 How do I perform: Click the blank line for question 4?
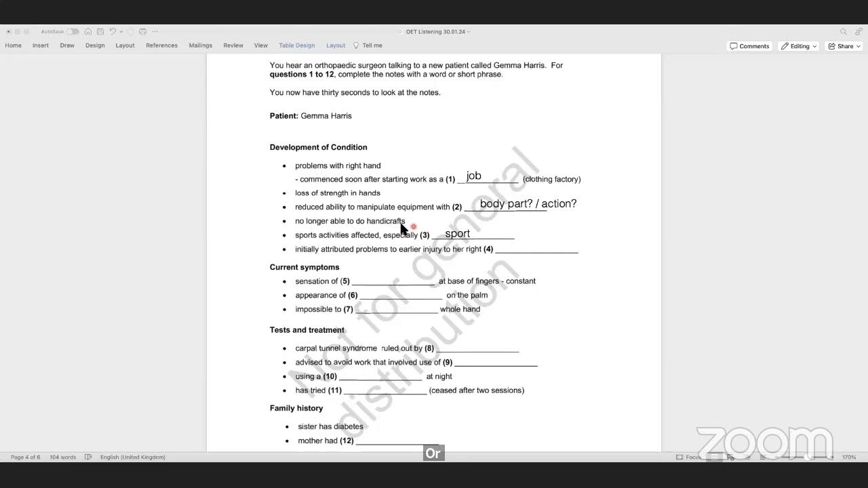pyautogui.click(x=536, y=249)
